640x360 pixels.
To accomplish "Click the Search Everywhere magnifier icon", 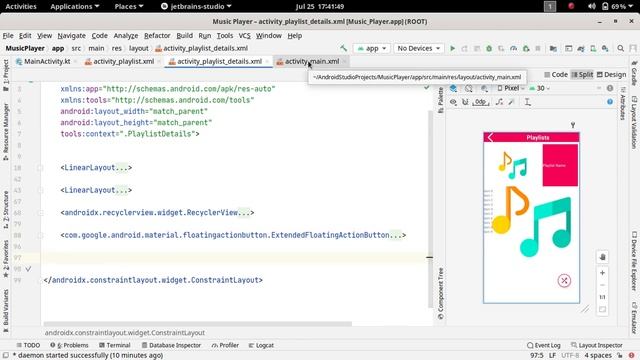I will click(620, 48).
